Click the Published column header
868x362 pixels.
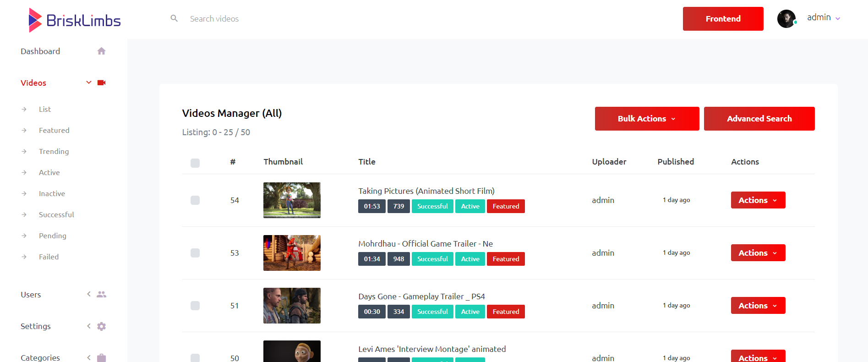676,162
